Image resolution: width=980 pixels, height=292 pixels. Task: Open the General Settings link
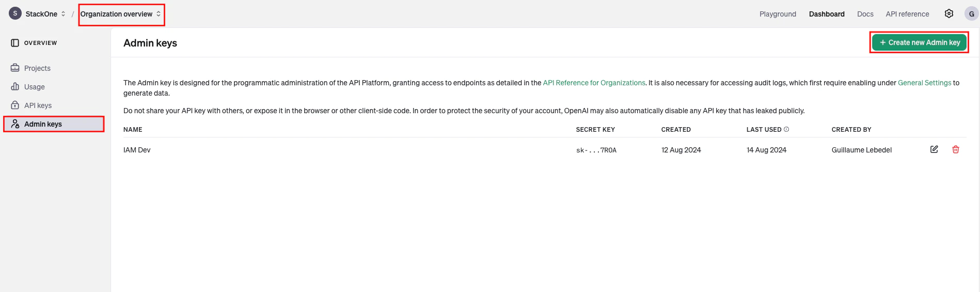click(924, 83)
